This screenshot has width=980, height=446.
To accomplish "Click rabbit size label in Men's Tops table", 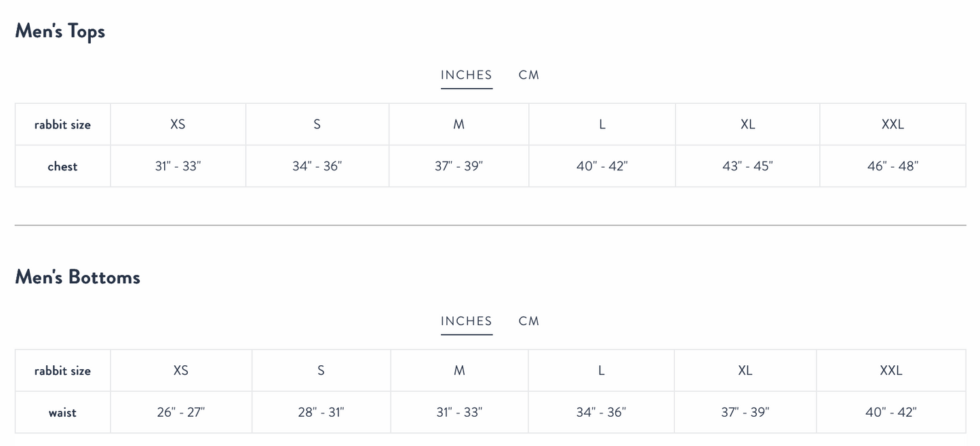I will point(62,125).
